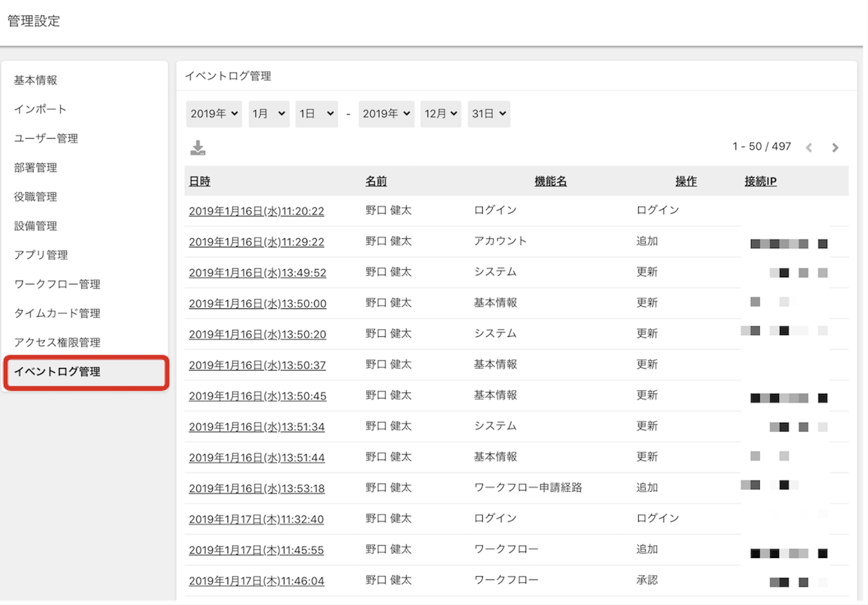
Task: Open 設備管理 in the sidebar
Action: (36, 225)
